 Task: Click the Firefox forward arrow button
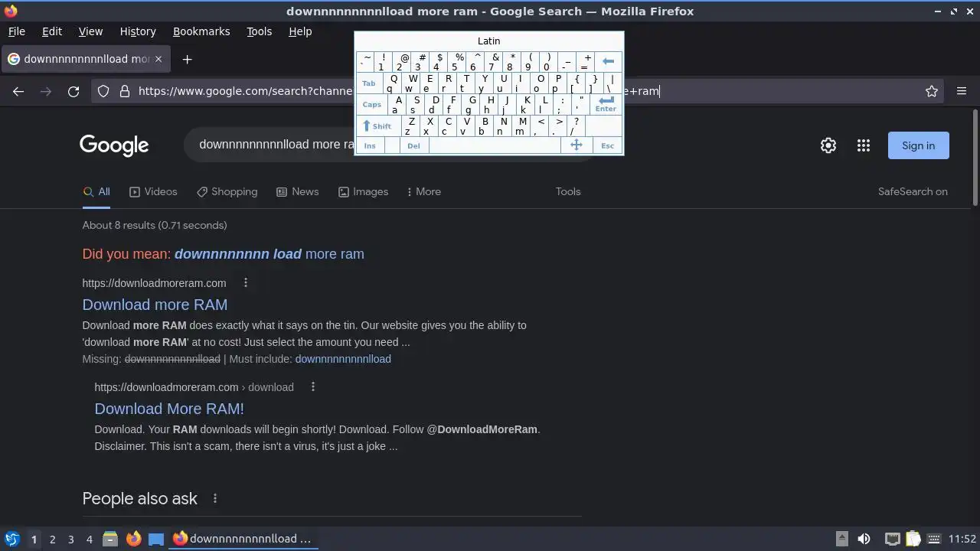click(46, 91)
